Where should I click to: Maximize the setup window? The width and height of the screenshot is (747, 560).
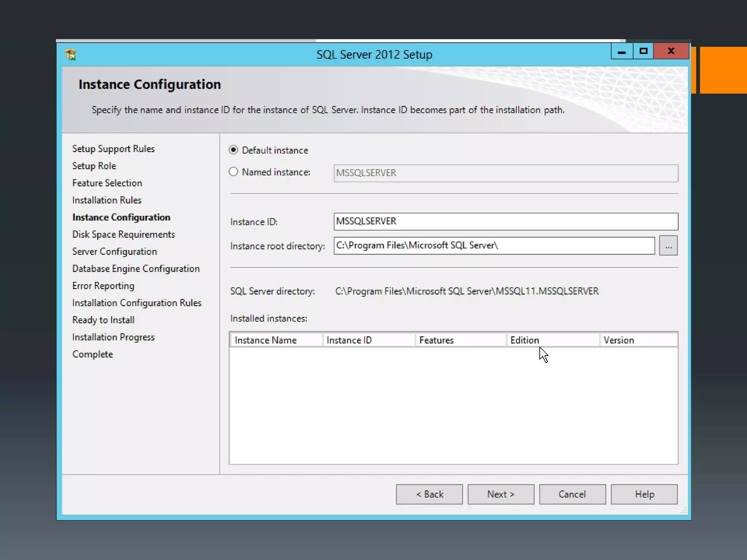click(643, 51)
